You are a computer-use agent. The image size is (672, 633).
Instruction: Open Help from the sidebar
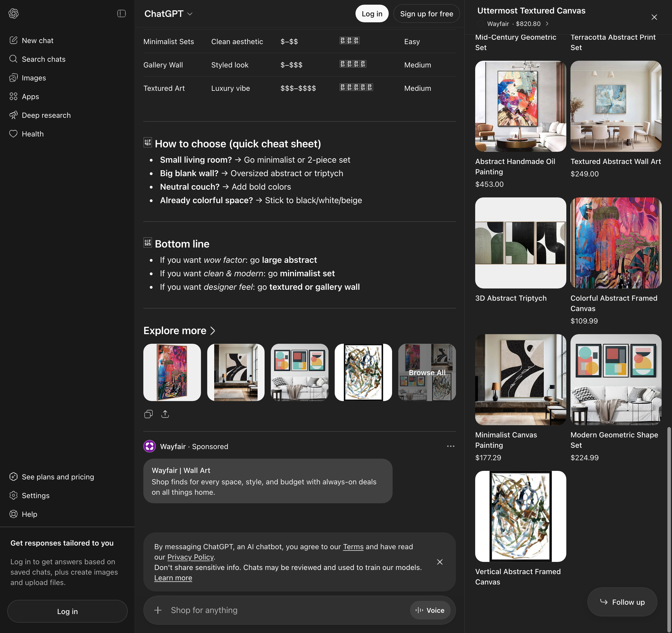pos(29,514)
